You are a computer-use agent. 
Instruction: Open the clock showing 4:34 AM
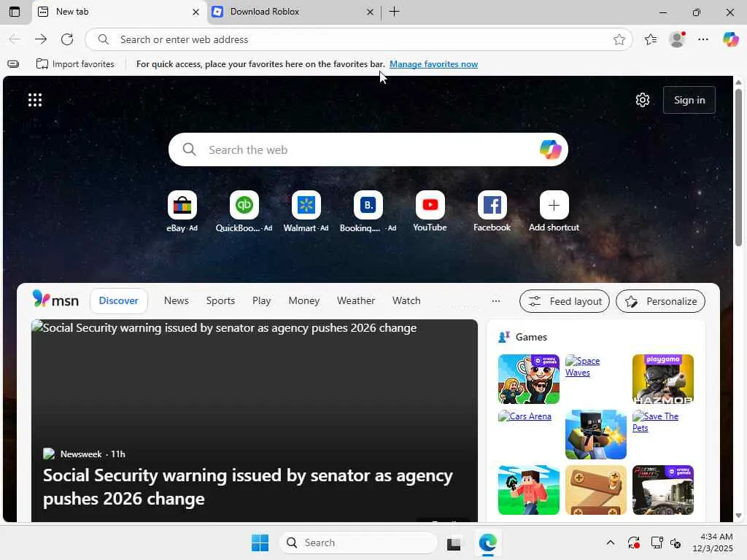[713, 542]
